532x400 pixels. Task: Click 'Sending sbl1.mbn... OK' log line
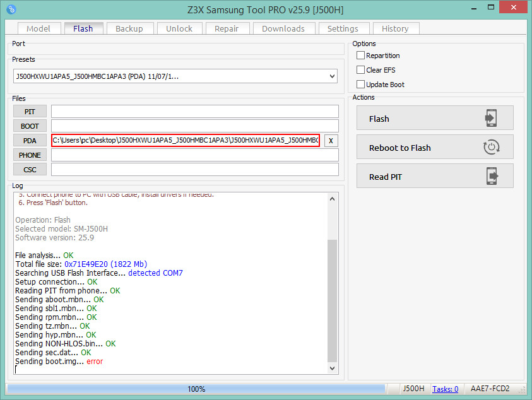(56, 308)
